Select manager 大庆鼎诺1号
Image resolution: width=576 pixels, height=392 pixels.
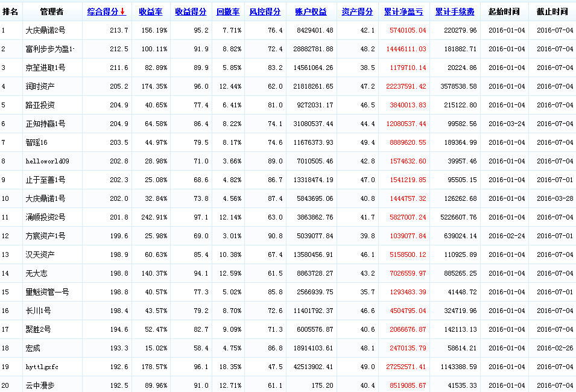[45, 198]
